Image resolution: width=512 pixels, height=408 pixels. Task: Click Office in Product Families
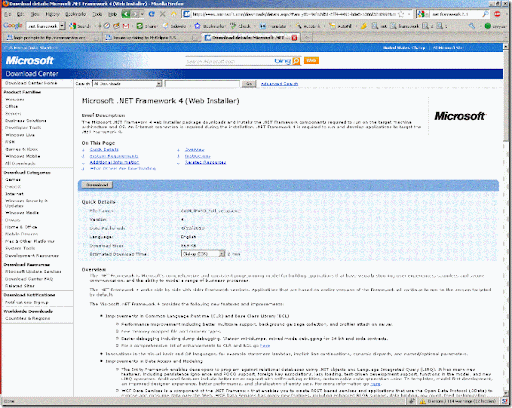click(x=12, y=106)
